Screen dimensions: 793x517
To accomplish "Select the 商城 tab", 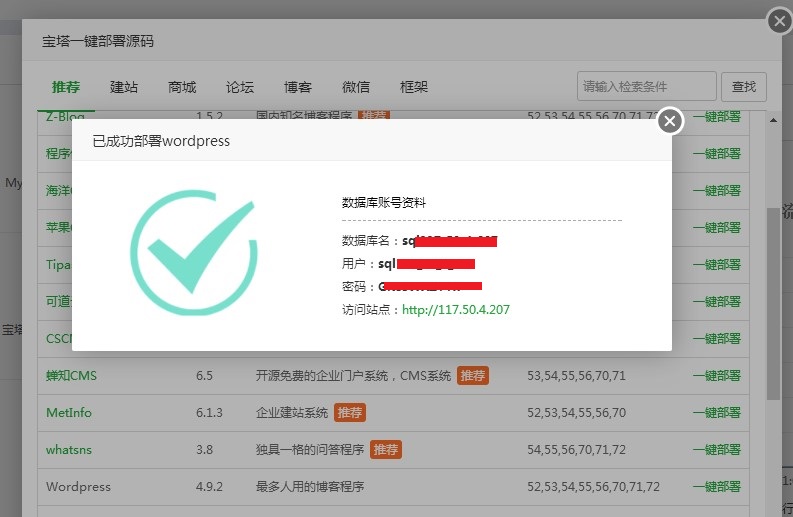I will pos(182,87).
